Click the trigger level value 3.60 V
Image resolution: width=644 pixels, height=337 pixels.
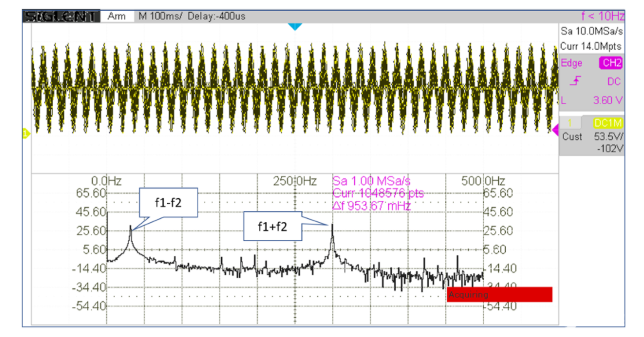(608, 100)
